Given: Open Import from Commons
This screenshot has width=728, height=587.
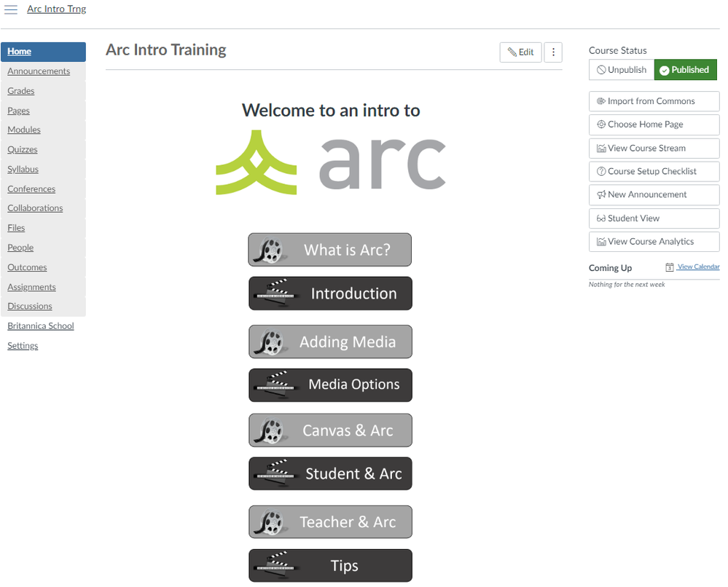Looking at the screenshot, I should point(654,101).
